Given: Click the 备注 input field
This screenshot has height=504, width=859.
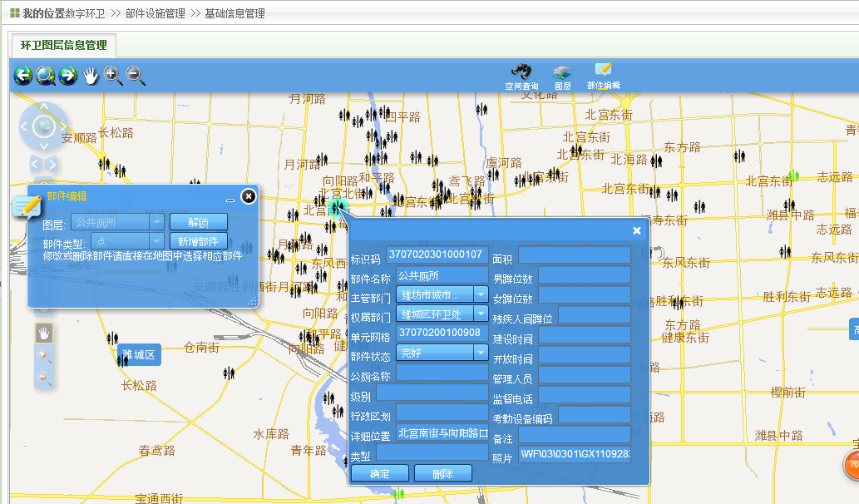Looking at the screenshot, I should [x=575, y=434].
